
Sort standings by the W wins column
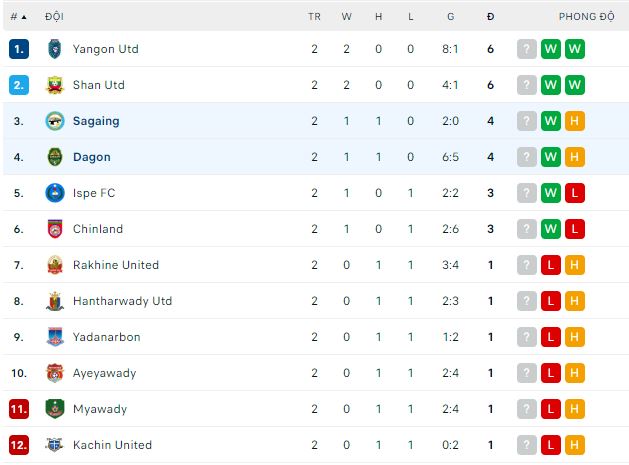point(346,16)
